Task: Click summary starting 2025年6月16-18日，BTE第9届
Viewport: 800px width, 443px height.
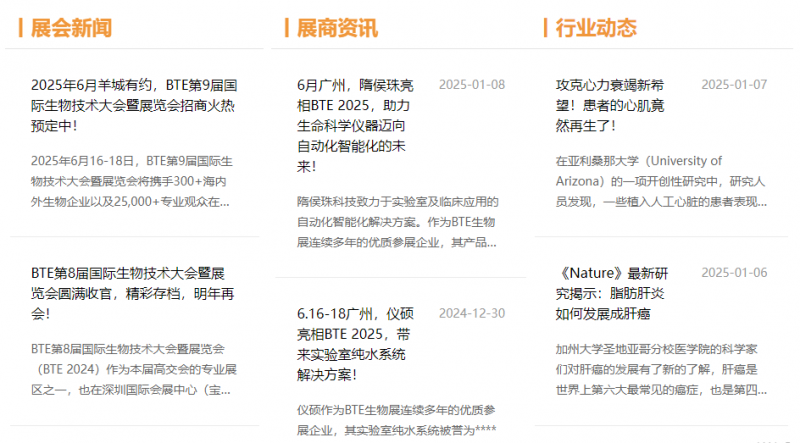Action: tap(132, 182)
